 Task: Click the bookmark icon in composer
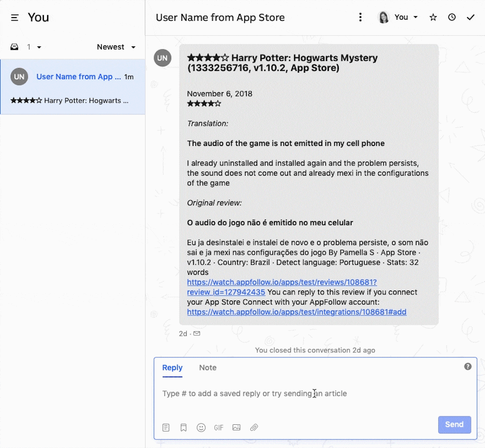tap(183, 427)
